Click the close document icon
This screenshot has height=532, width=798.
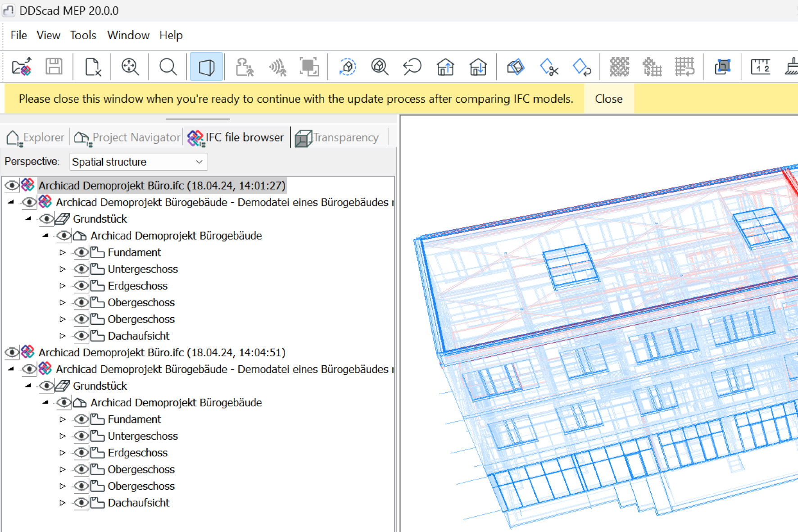click(92, 67)
